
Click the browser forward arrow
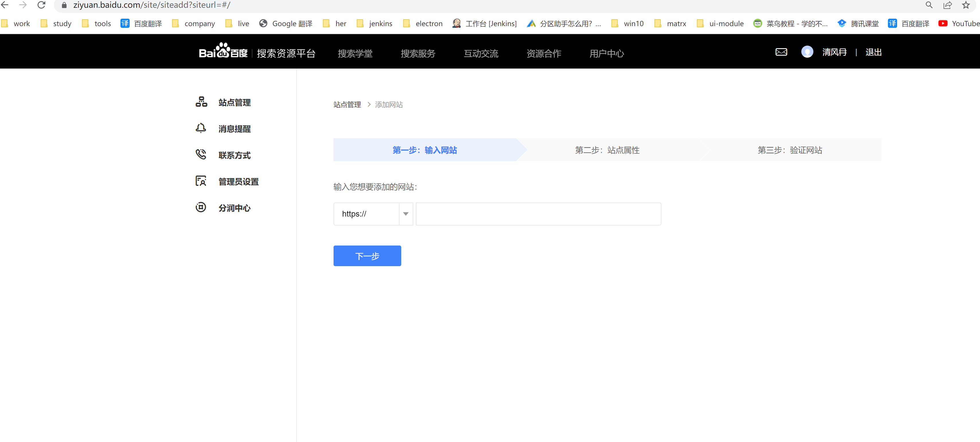[23, 5]
